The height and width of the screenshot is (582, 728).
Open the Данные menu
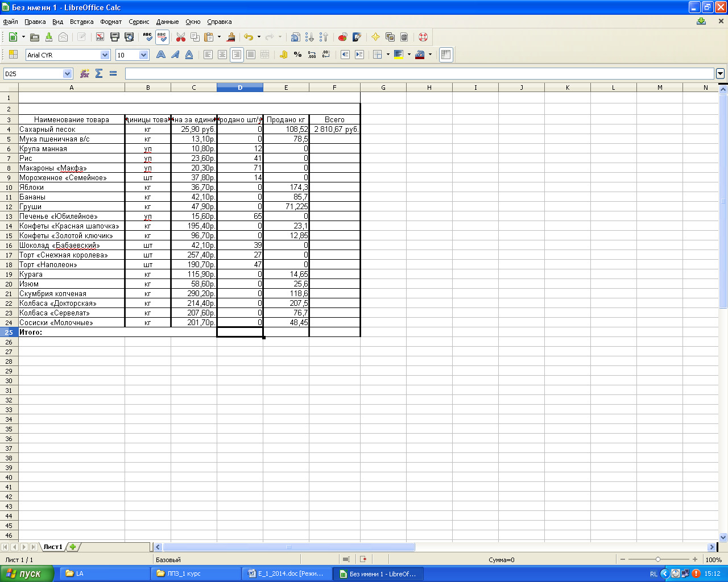167,22
